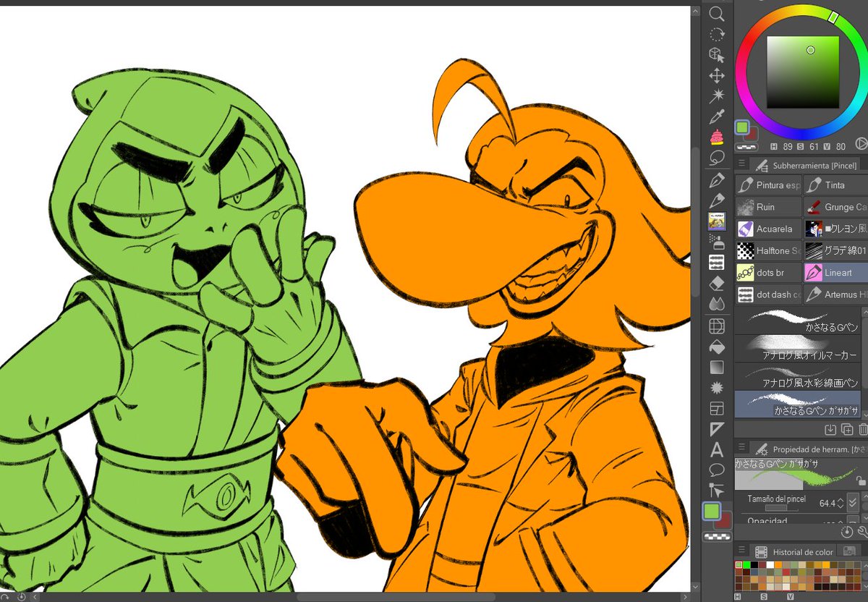Duplicate the selected sub tool

click(x=847, y=429)
